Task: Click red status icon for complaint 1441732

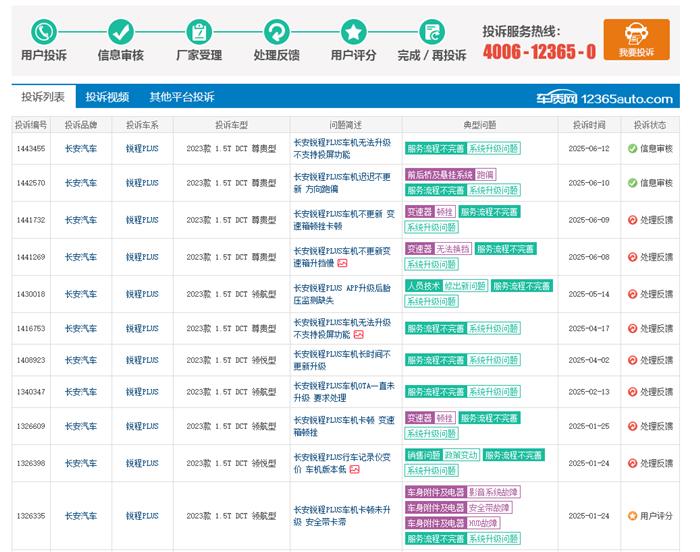Action: point(632,220)
